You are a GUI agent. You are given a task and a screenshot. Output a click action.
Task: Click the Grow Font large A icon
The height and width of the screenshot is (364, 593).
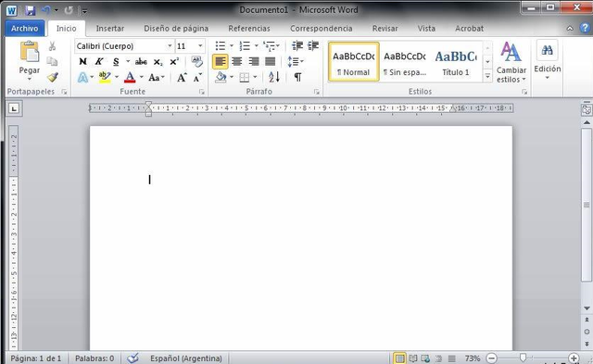[182, 78]
